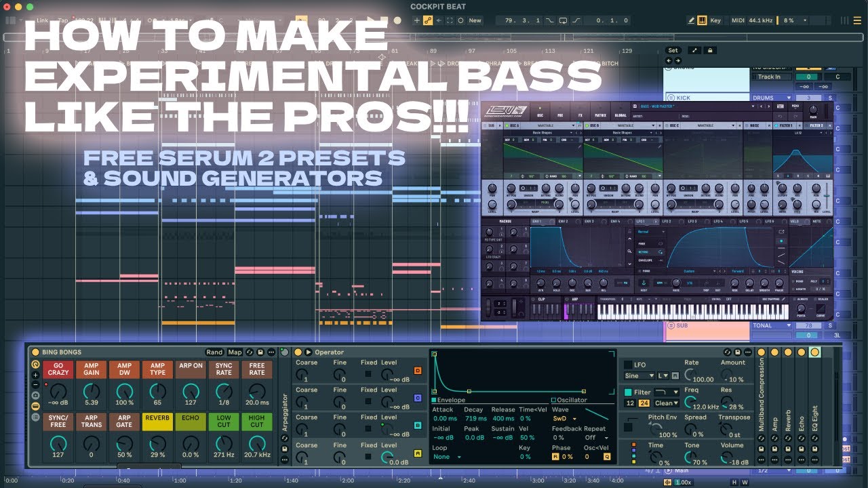Click the Set button above track list
The width and height of the screenshot is (868, 488).
pyautogui.click(x=673, y=50)
